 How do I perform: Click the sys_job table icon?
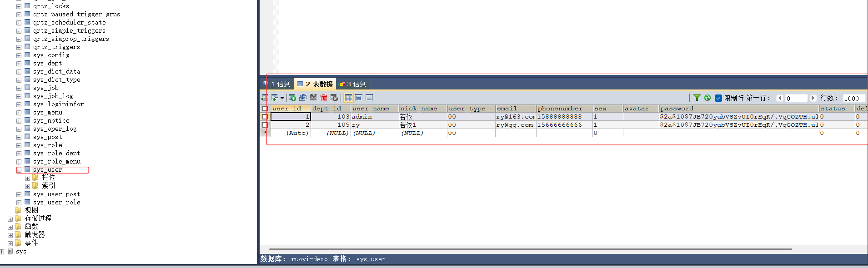coord(27,88)
